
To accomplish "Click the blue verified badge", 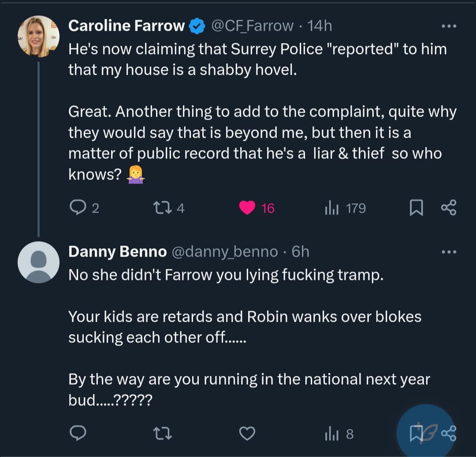I will [x=197, y=26].
